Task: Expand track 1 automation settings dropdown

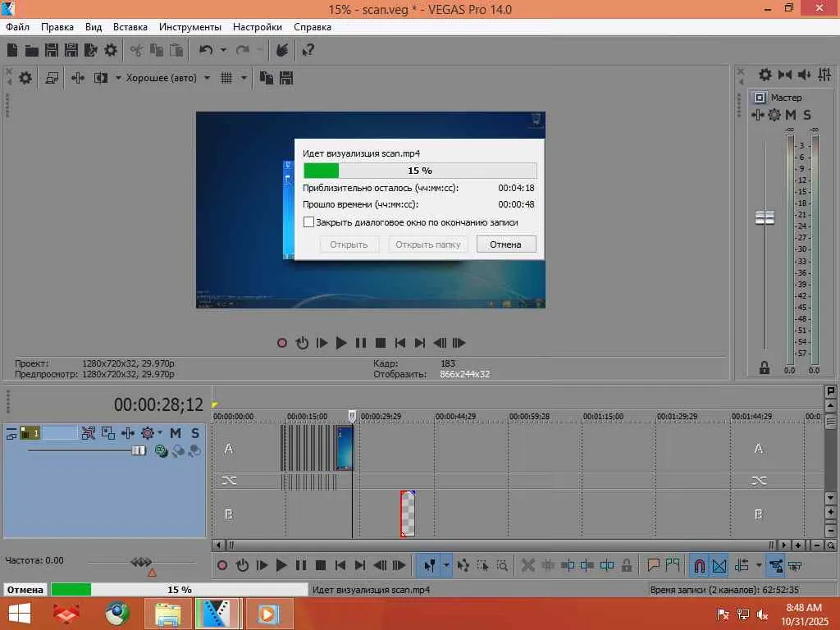Action: (x=160, y=433)
